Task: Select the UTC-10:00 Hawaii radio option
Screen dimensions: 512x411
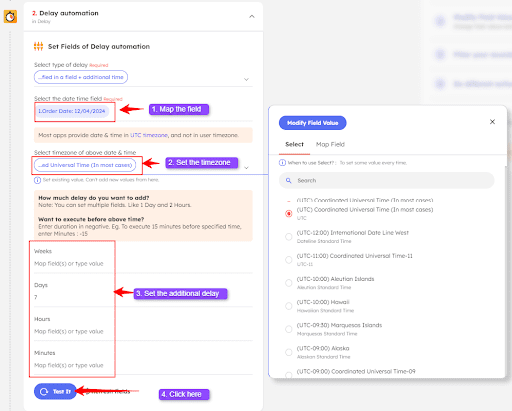Action: click(289, 306)
